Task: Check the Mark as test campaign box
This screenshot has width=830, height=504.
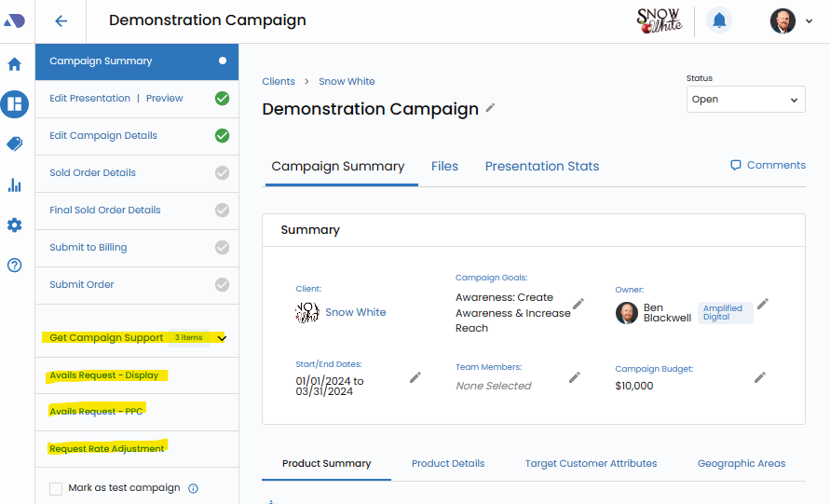Action: 56,488
